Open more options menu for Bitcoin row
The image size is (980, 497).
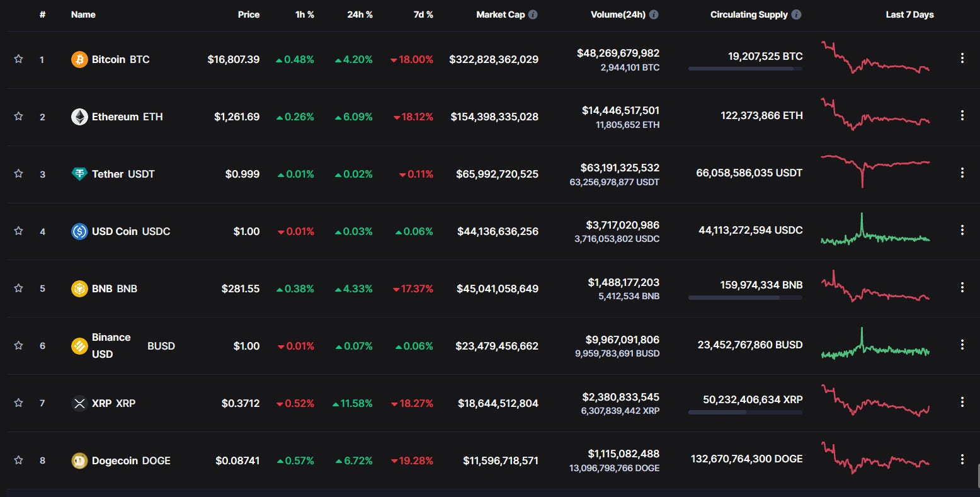coord(962,58)
